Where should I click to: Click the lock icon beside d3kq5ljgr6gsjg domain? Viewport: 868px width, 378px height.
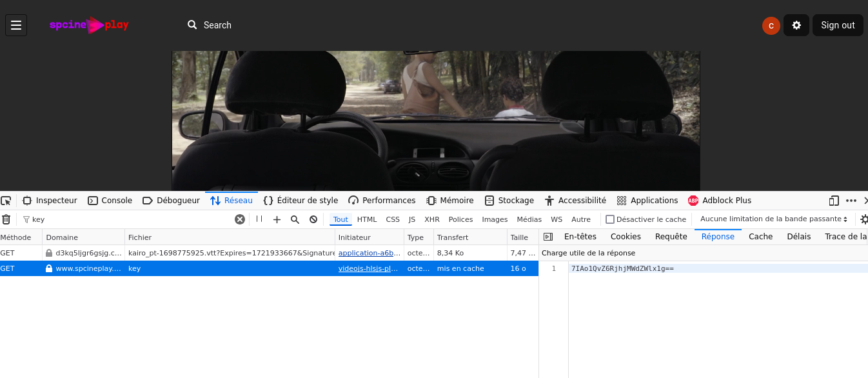(x=49, y=253)
